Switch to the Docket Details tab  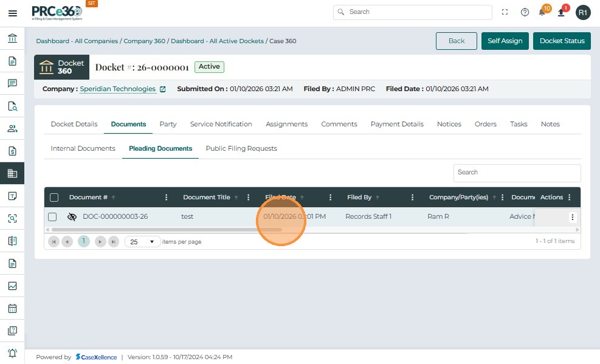74,124
